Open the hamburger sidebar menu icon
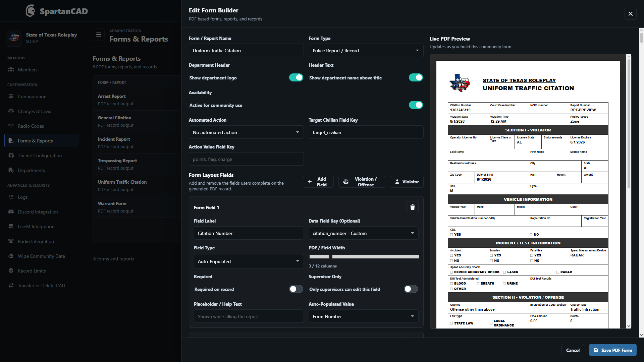The image size is (644, 362). tap(99, 35)
